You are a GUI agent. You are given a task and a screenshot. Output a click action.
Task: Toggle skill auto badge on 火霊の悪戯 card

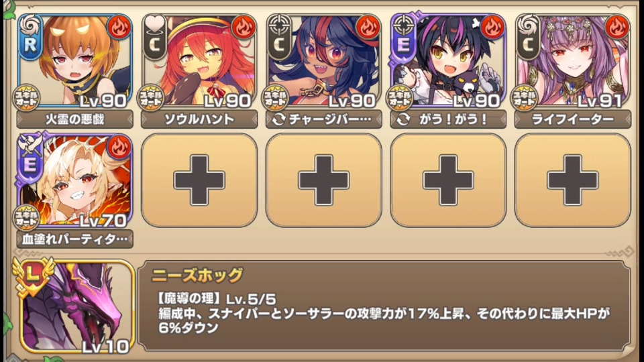coord(27,98)
